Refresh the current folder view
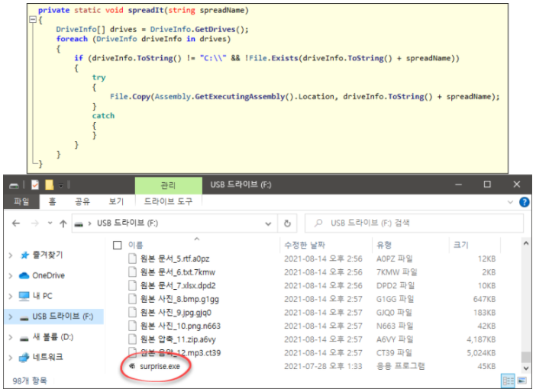The height and width of the screenshot is (392, 536). point(288,223)
